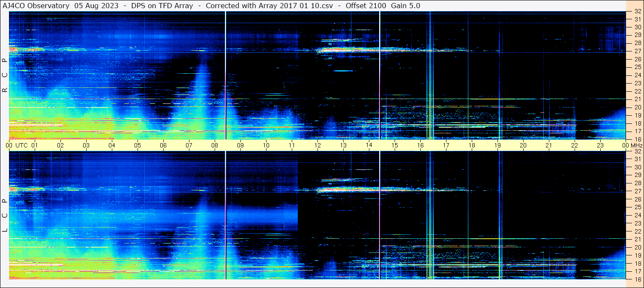The width and height of the screenshot is (644, 288).
Task: Select the 04 hour label on UTC axis
Action: [x=112, y=145]
